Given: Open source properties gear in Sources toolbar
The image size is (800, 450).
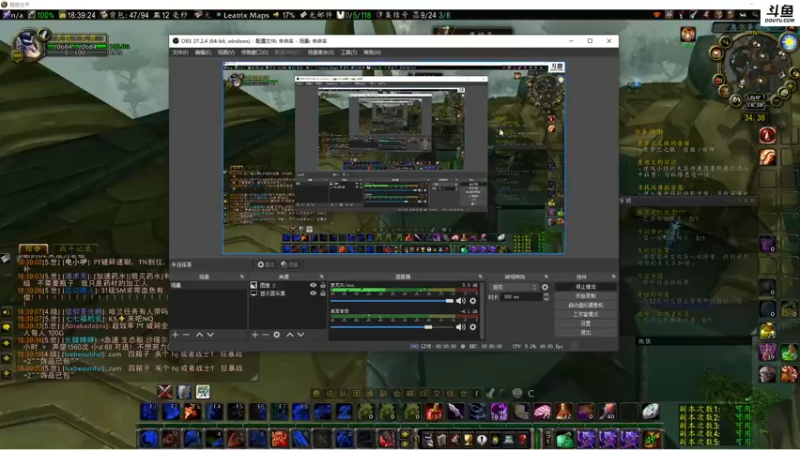Looking at the screenshot, I should point(277,335).
